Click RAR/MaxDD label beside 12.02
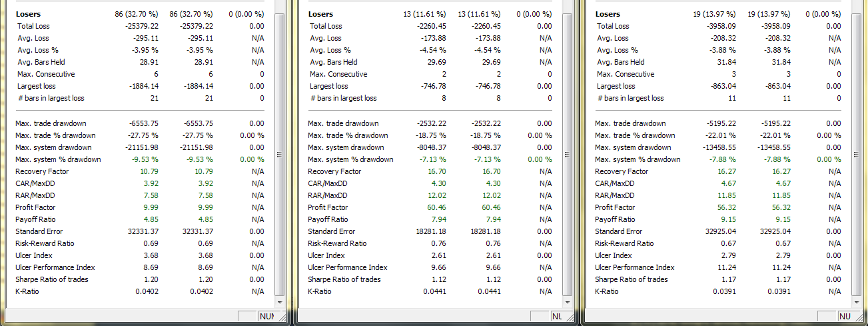 point(328,195)
